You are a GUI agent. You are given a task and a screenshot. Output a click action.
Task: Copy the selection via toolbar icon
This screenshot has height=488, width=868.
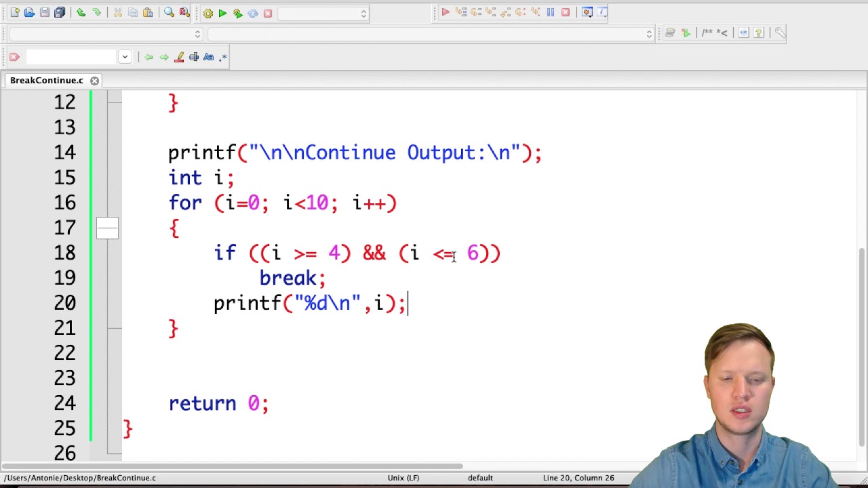[133, 13]
